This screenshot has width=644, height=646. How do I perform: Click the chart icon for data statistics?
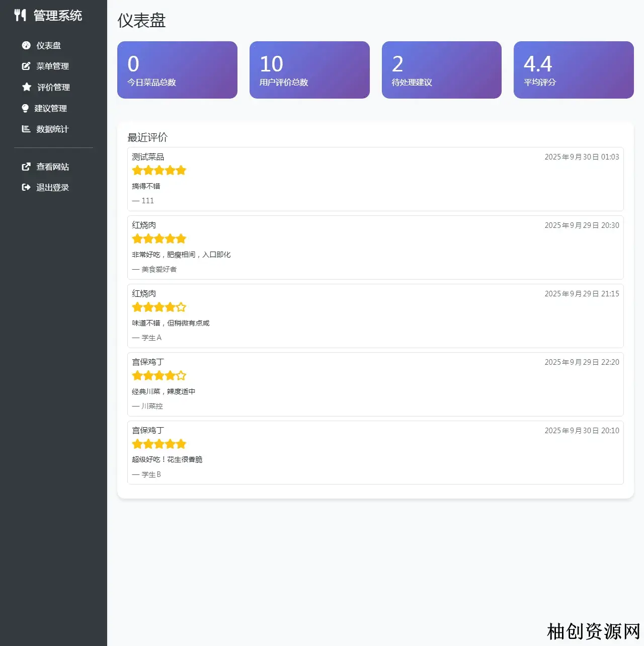[26, 129]
